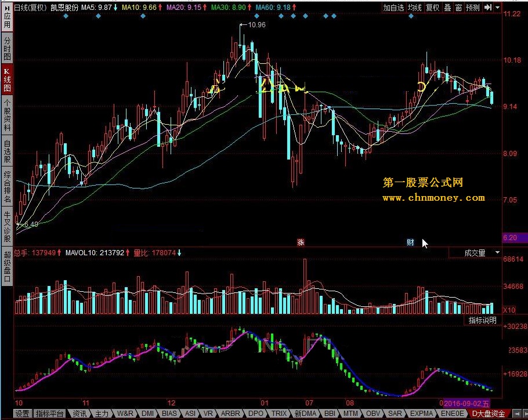Open the 成交量 indicator dropdown
This screenshot has height=420, width=528.
point(475,253)
